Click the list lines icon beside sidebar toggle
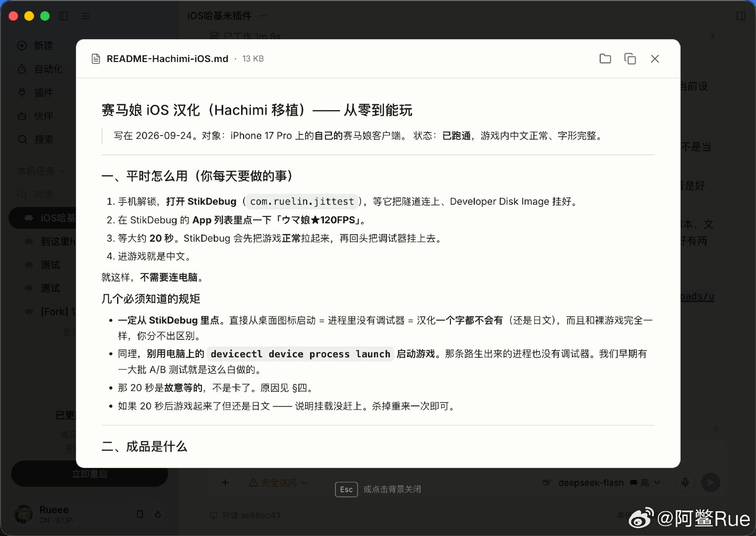Viewport: 756px width, 536px height. coord(85,16)
